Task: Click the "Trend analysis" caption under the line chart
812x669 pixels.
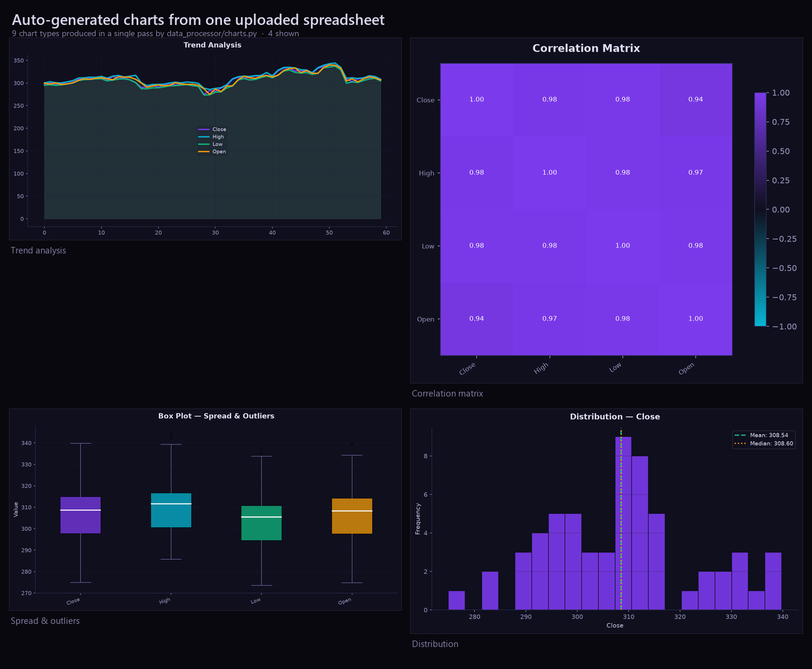Action: (39, 251)
